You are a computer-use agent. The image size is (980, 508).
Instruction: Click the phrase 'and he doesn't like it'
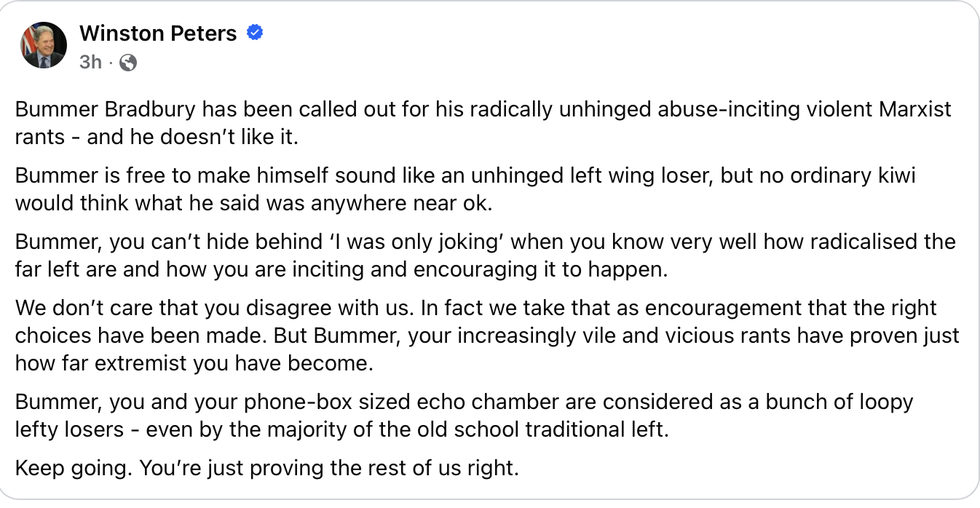tap(192, 137)
